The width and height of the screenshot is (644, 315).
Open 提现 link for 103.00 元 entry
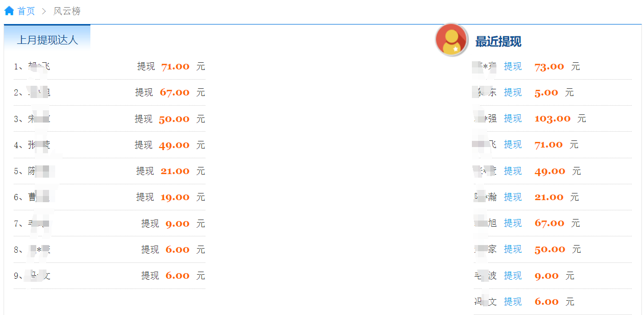513,118
